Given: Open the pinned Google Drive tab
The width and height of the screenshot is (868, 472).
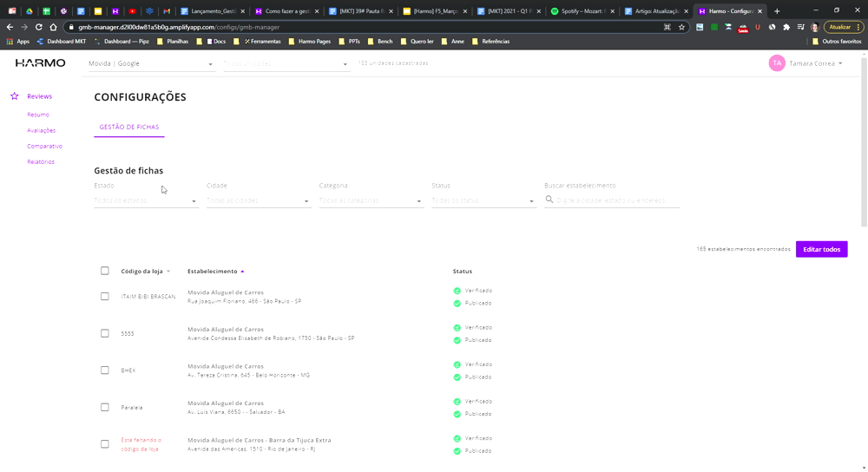Looking at the screenshot, I should tap(30, 11).
